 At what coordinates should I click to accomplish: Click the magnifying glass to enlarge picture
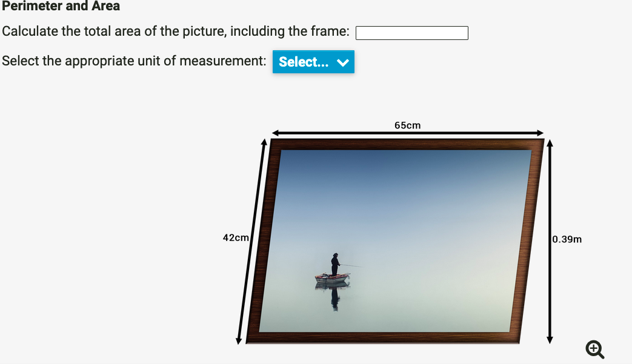pyautogui.click(x=594, y=349)
